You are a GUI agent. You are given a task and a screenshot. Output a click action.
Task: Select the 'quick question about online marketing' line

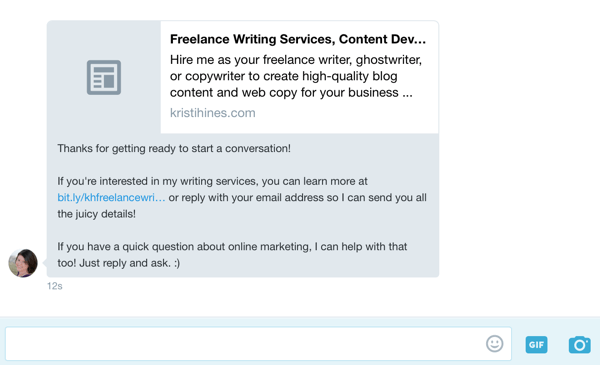click(232, 246)
